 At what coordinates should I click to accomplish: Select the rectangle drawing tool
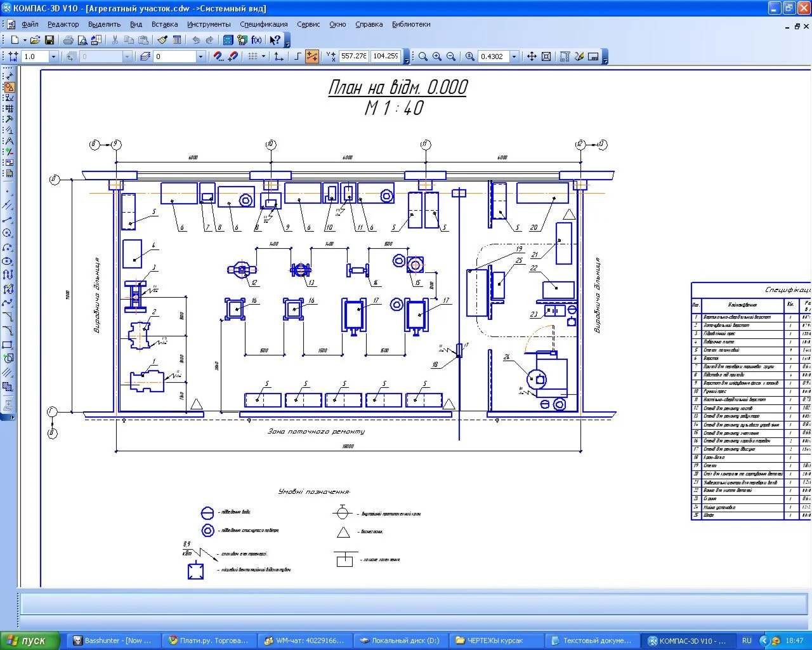click(8, 345)
